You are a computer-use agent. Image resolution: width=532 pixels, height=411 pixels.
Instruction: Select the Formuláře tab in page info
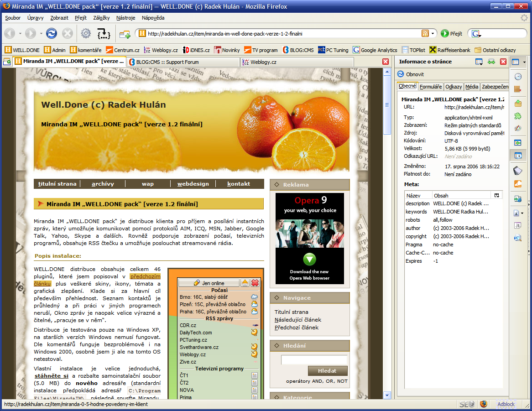point(431,87)
